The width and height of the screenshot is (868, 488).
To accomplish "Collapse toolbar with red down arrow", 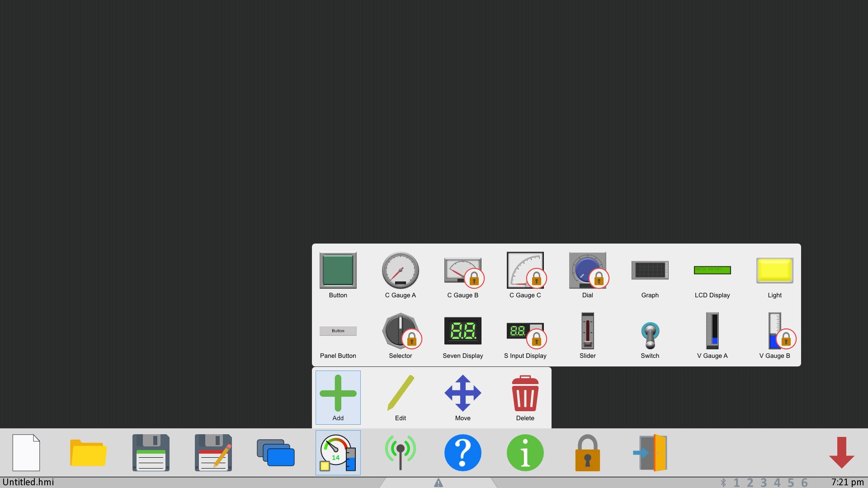I will pyautogui.click(x=841, y=452).
